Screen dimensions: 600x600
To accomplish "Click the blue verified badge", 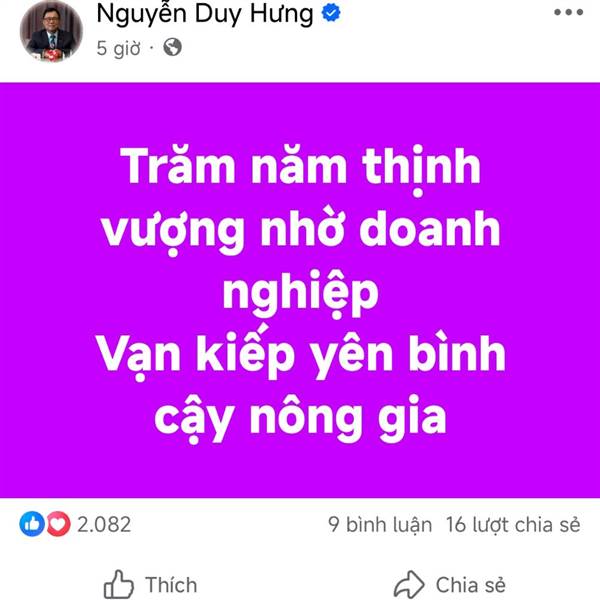I will (x=331, y=13).
